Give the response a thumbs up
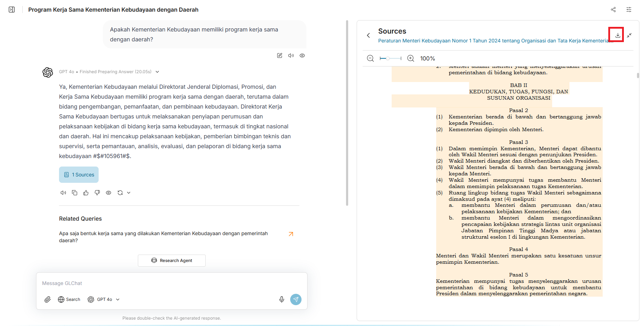This screenshot has height=326, width=644. 86,193
